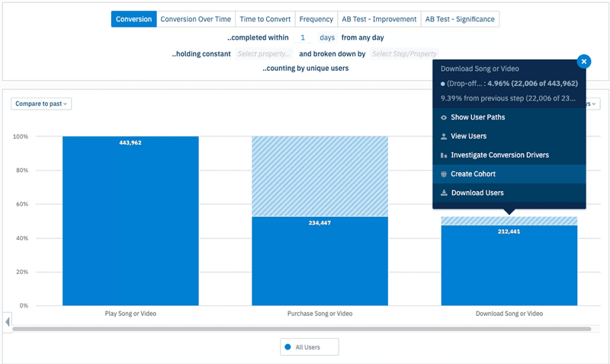Switch to the Time to Convert tab
Screen dimensions: 610x364
(265, 19)
